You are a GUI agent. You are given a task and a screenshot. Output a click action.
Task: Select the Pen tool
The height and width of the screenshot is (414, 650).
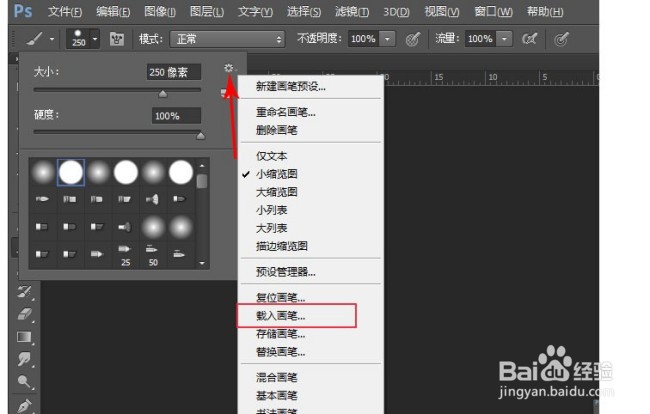tap(25, 404)
